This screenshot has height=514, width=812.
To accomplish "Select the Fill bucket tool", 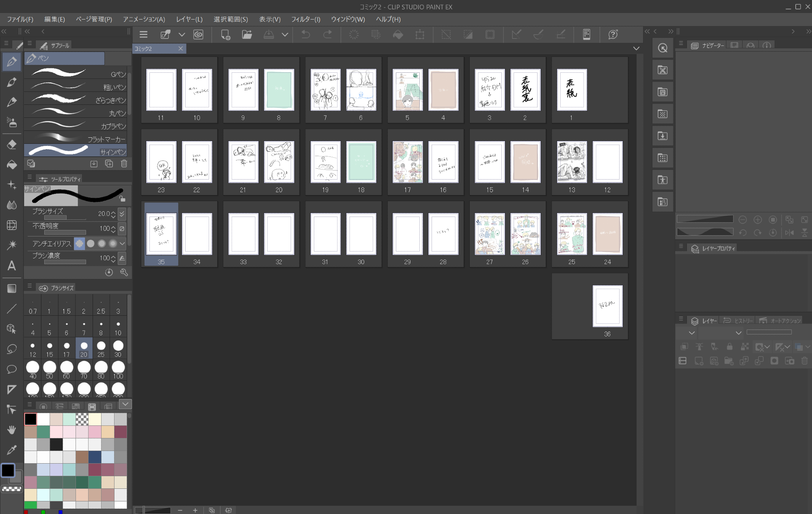I will [12, 165].
